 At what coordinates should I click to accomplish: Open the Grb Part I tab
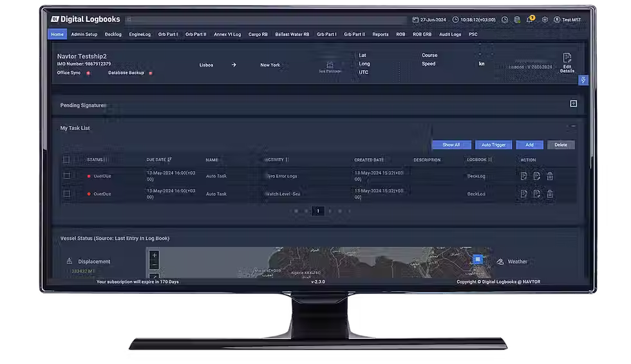pos(326,34)
